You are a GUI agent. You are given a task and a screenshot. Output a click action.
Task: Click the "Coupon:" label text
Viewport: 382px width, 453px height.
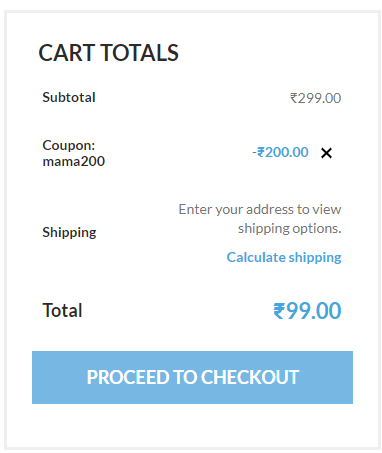click(69, 145)
